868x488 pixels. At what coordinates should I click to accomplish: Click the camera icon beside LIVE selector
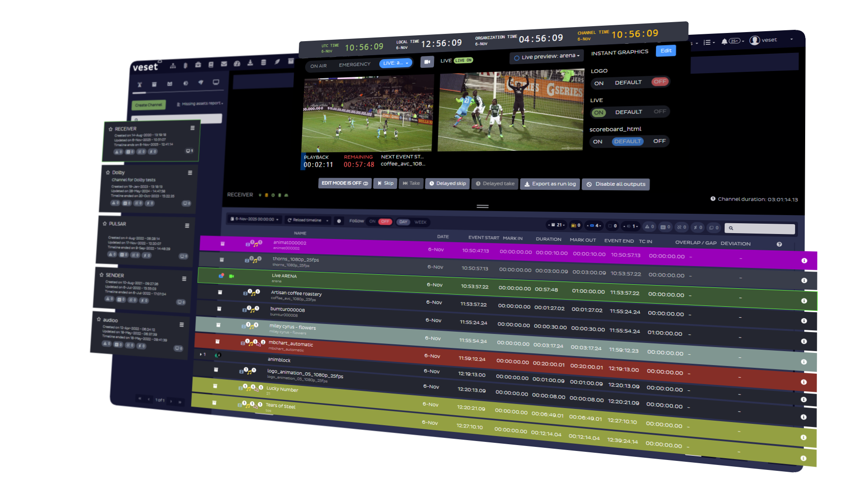coord(427,62)
